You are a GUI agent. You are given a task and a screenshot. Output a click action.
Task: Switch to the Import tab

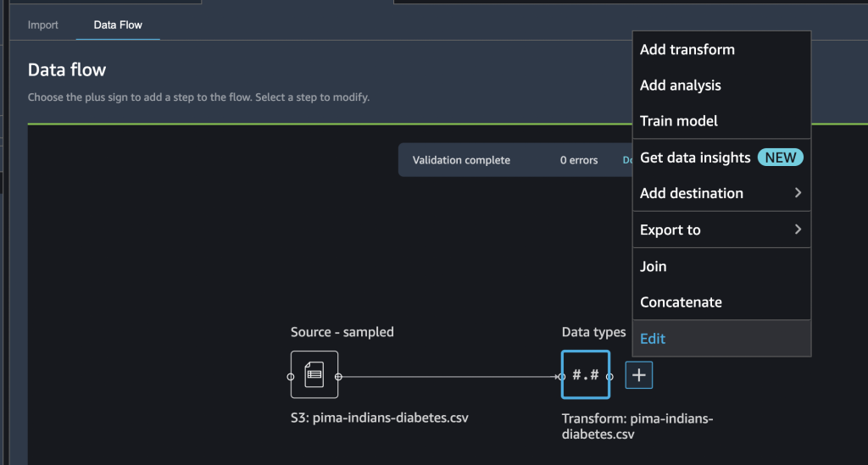click(x=43, y=25)
